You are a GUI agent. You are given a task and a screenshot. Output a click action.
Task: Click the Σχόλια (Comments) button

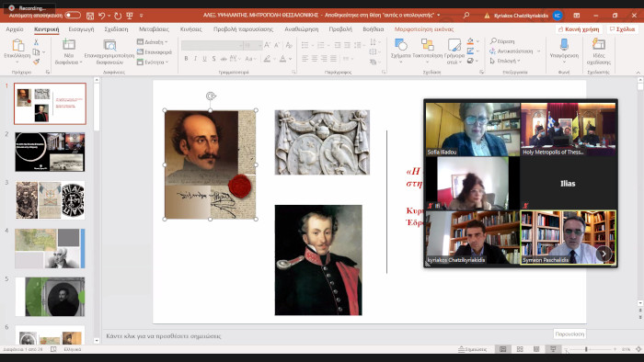coord(622,29)
